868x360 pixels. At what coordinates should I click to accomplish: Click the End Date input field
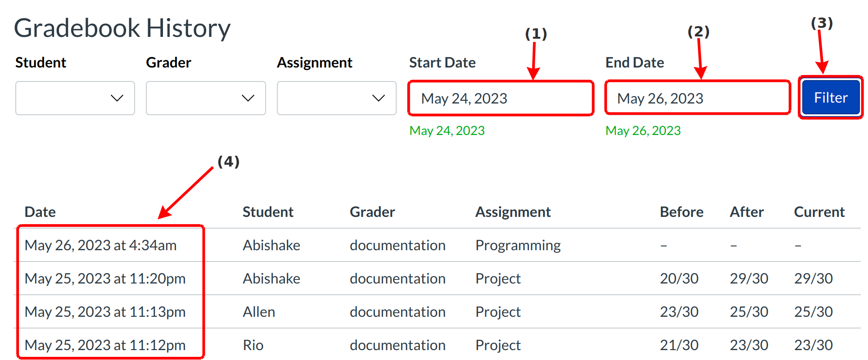point(697,98)
